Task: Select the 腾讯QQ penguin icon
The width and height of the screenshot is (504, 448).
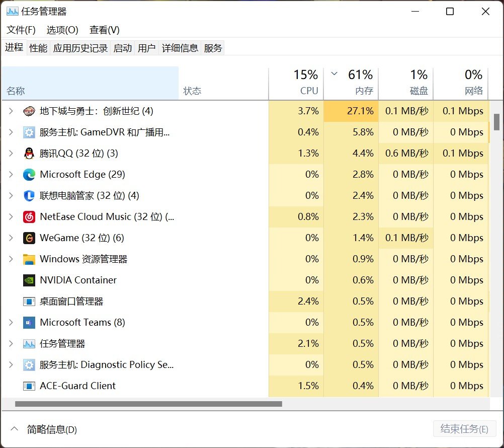Action: (29, 154)
